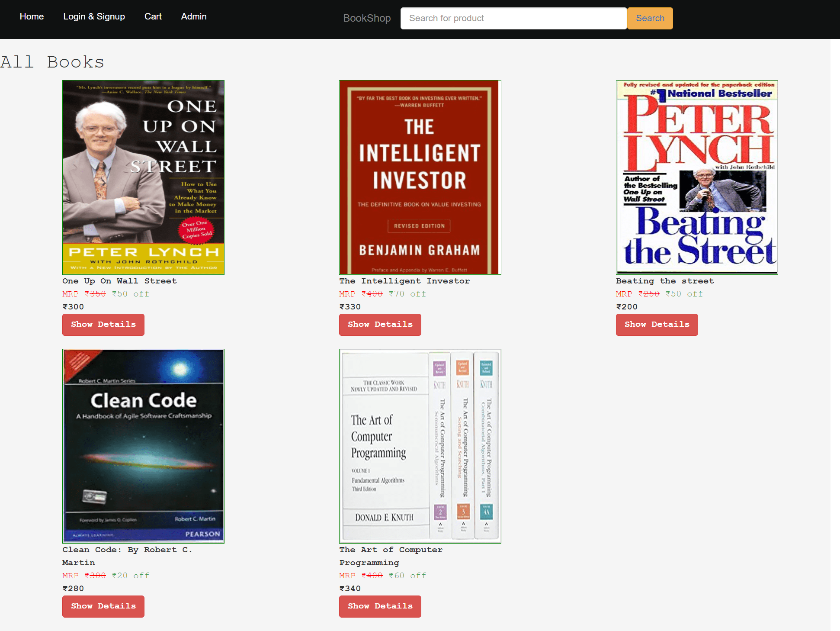Image resolution: width=840 pixels, height=631 pixels.
Task: Open the Cart page
Action: (153, 16)
